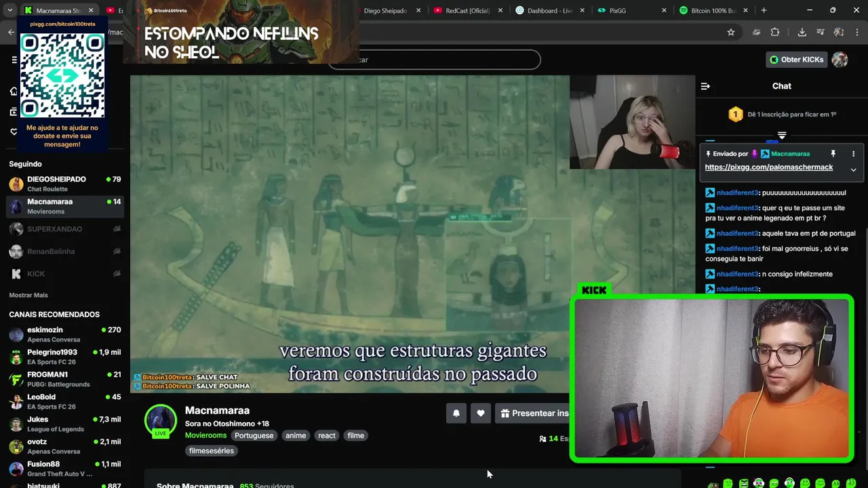
Task: Select Macnamaraa in the Seguindo list
Action: (64, 206)
